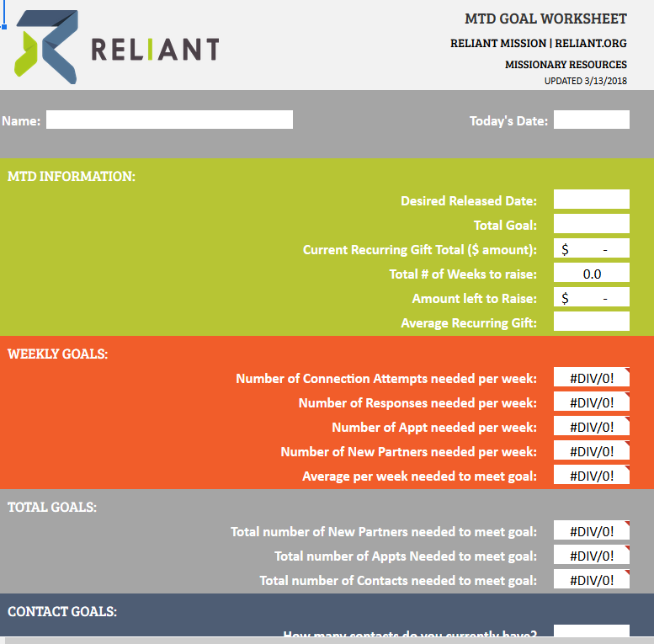
Task: Select the Today's Date cell
Action: point(591,120)
